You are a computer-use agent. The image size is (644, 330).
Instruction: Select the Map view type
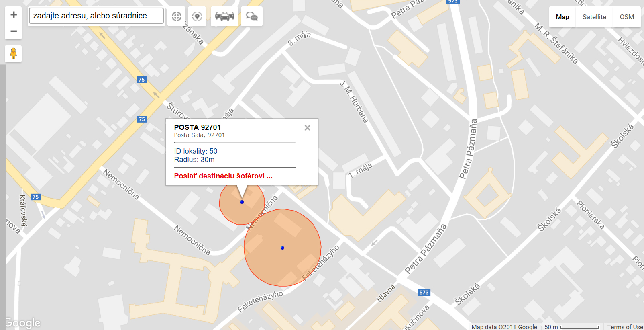tap(562, 17)
